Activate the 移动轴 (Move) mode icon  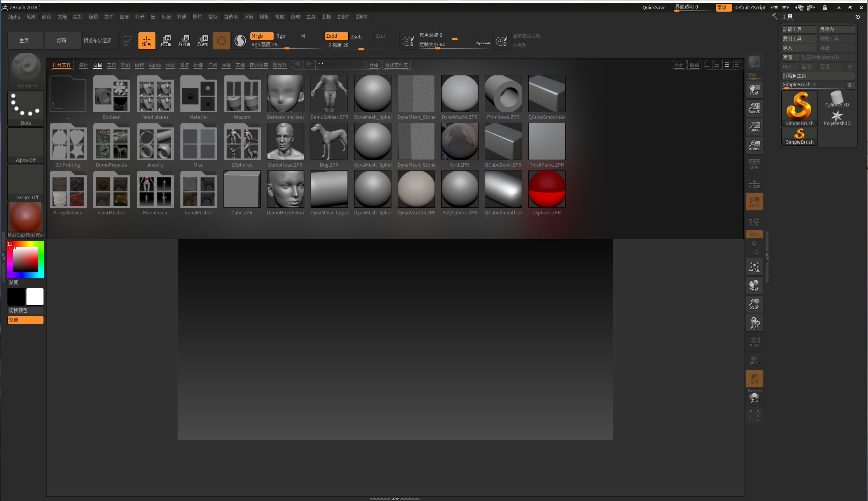click(x=166, y=40)
